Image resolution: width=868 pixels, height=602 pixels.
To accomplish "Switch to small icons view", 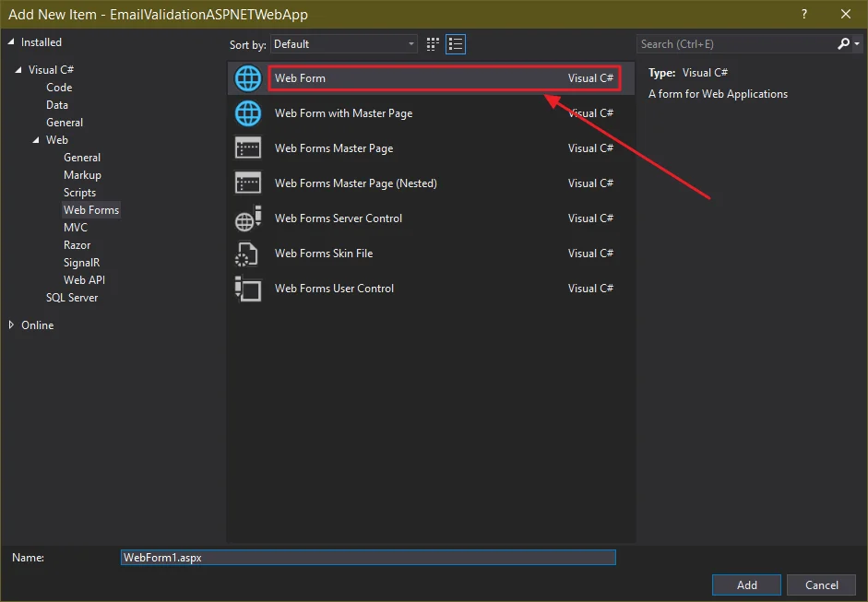I will (x=432, y=43).
